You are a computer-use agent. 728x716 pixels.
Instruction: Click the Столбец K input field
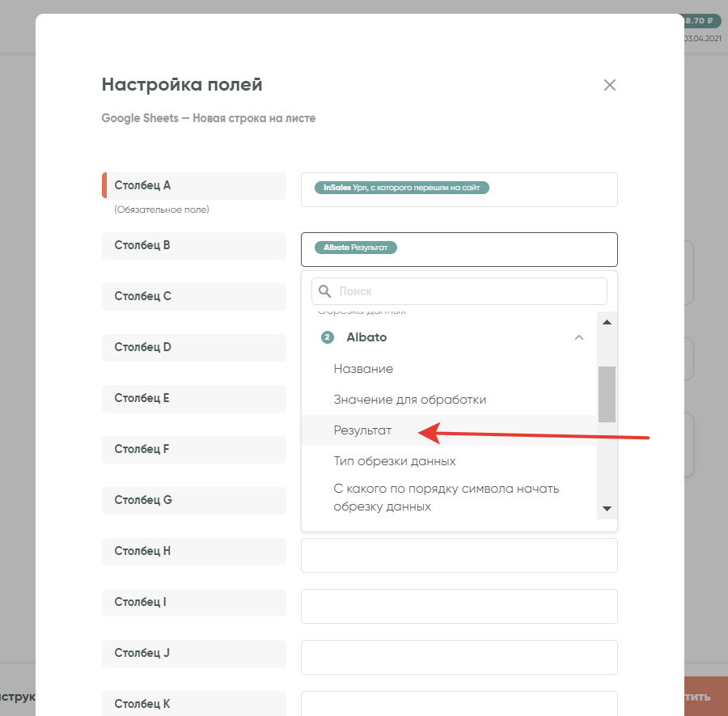pyautogui.click(x=459, y=703)
